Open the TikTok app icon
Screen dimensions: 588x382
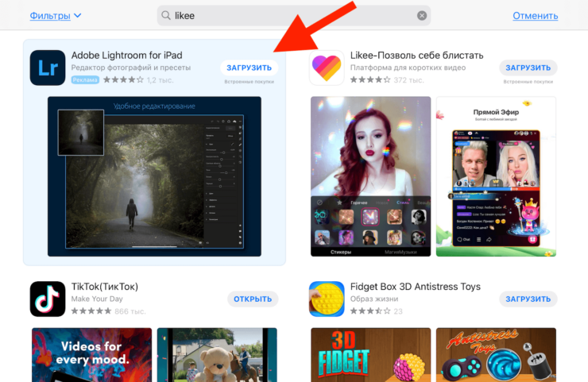click(x=48, y=299)
